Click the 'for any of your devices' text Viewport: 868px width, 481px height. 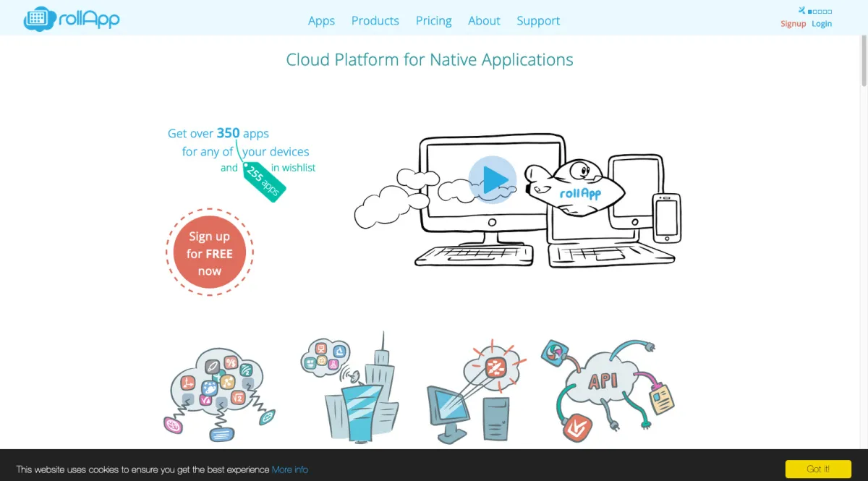[x=246, y=152]
